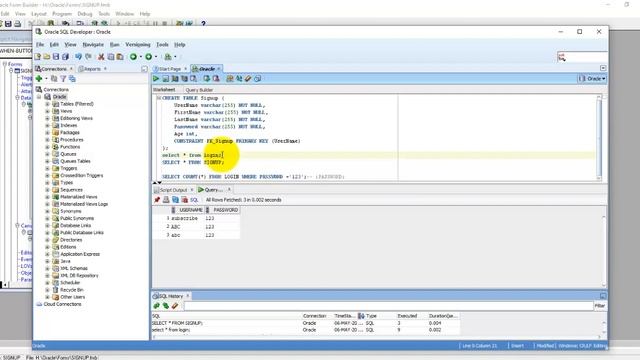Click the SQL icon in Query Result toolbar
Screen dimensions: 640x360
[194, 200]
